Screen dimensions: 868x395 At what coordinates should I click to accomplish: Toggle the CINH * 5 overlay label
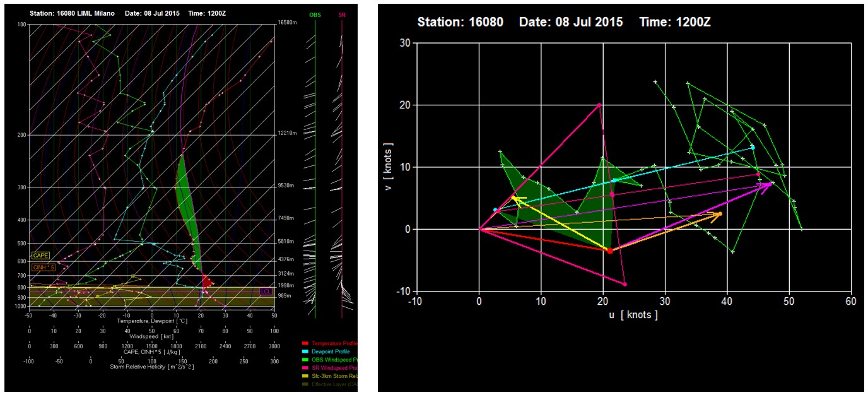44,268
